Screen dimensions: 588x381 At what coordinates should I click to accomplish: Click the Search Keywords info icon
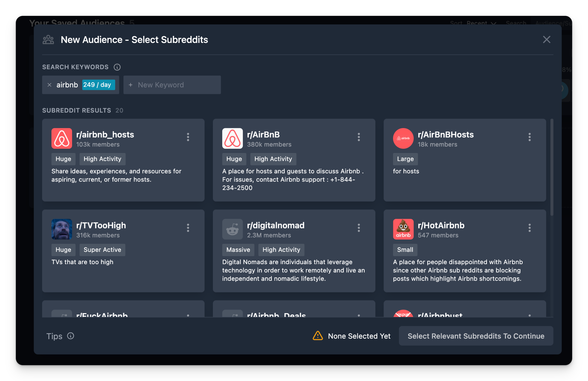pos(117,67)
